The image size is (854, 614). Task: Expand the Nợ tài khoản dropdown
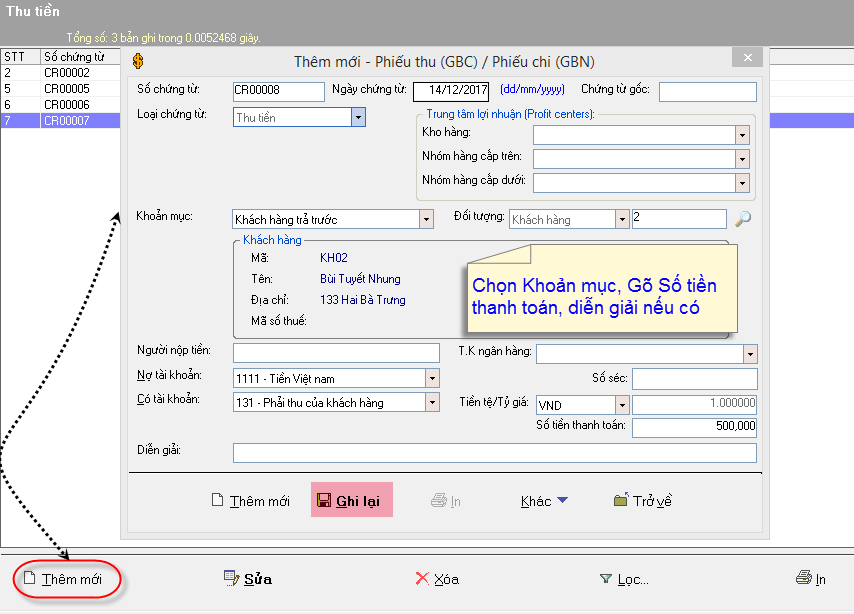coord(432,378)
